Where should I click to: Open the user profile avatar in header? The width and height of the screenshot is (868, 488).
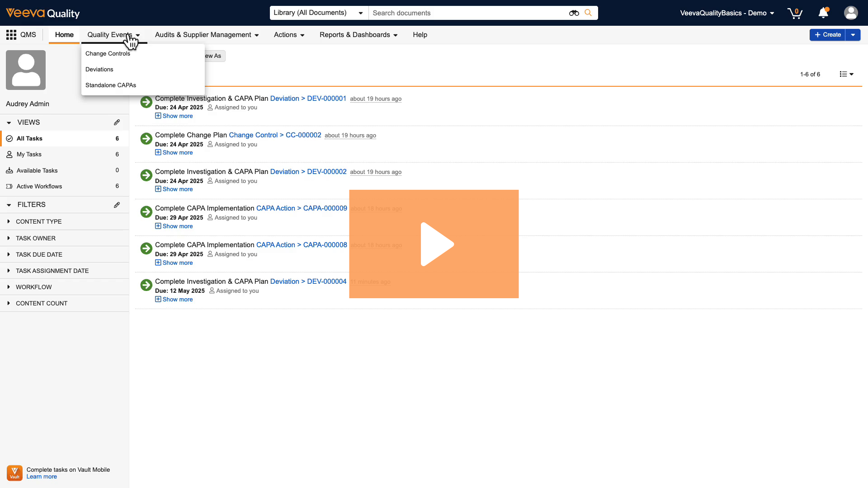click(x=850, y=13)
